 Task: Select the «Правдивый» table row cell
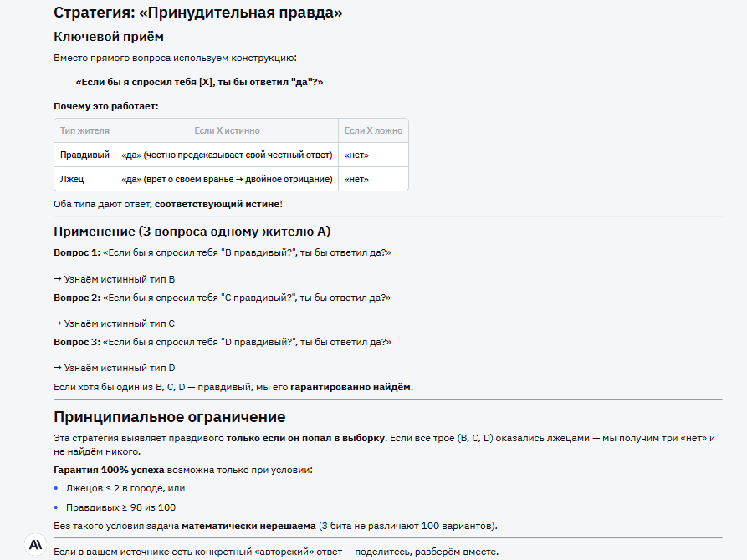tap(84, 155)
